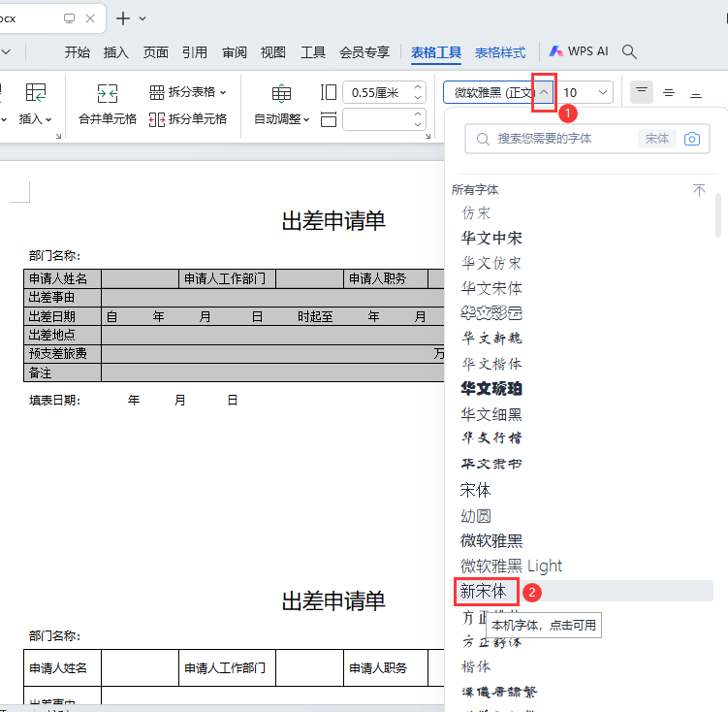Click the empty column width input
This screenshot has height=712, width=728.
click(x=377, y=119)
